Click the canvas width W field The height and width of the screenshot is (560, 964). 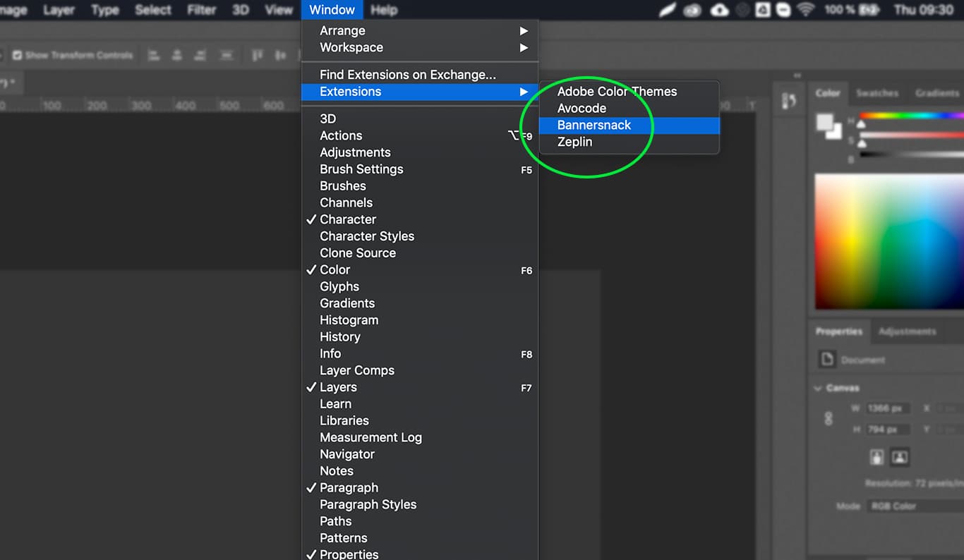point(888,408)
